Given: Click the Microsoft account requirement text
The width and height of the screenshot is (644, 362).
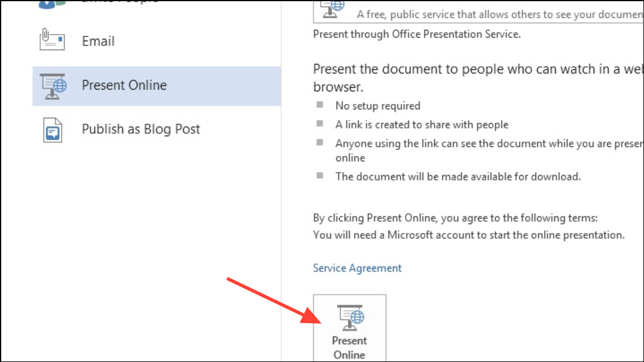Looking at the screenshot, I should [x=468, y=235].
